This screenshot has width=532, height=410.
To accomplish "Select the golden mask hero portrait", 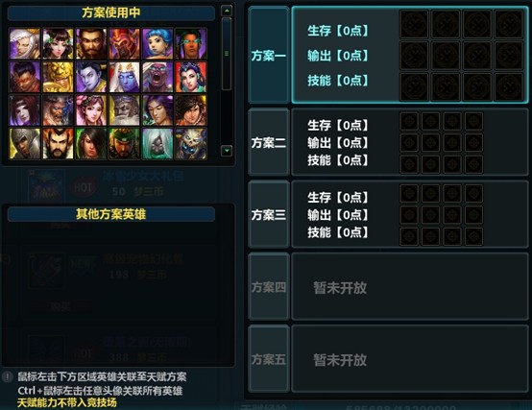I will pos(58,77).
